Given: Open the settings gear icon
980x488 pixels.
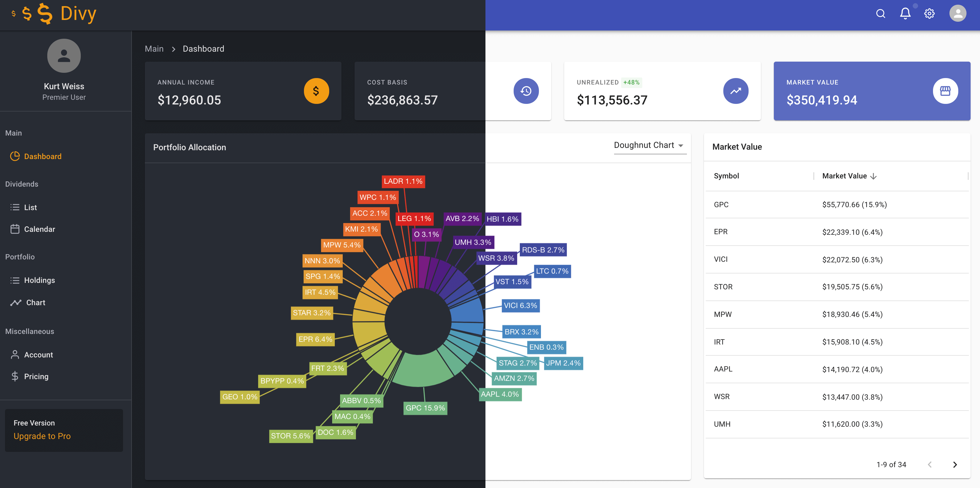Looking at the screenshot, I should 929,14.
